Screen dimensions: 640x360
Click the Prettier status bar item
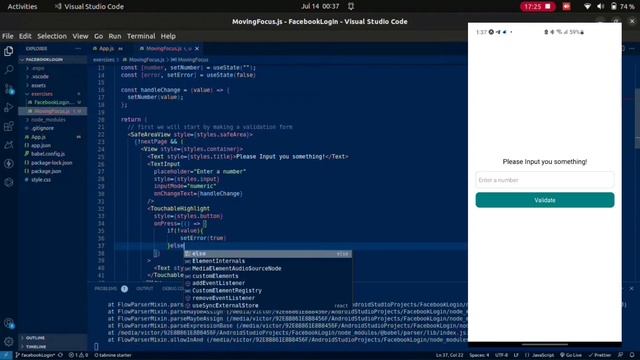coord(600,355)
